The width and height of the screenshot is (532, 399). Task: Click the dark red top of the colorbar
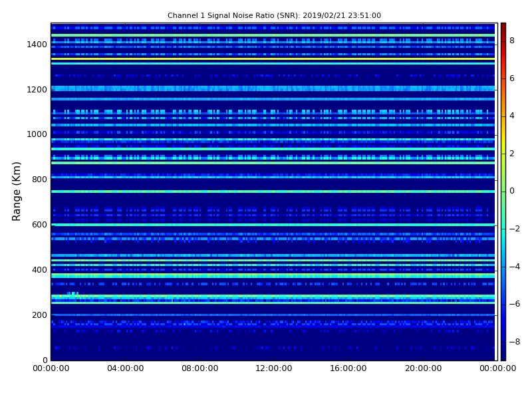click(503, 27)
